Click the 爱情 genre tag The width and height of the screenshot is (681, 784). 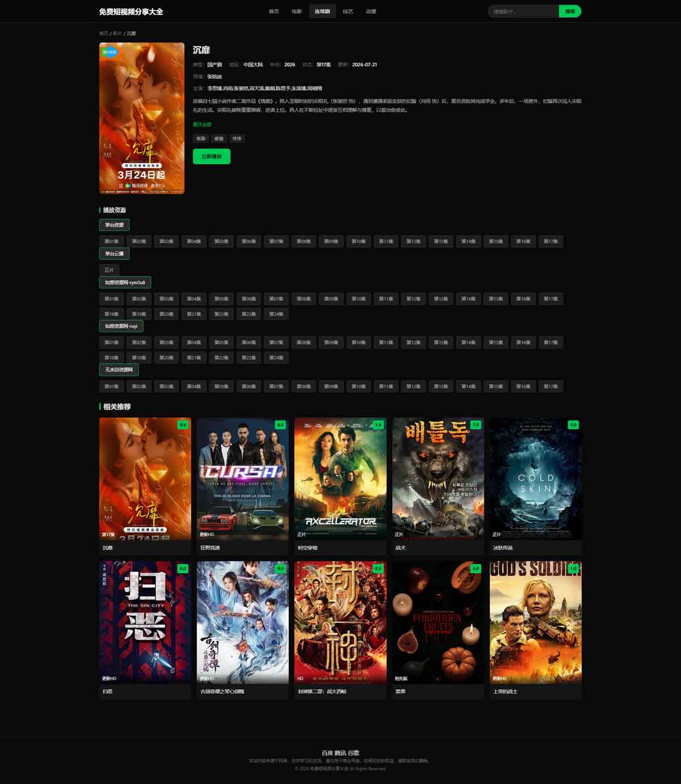point(219,139)
